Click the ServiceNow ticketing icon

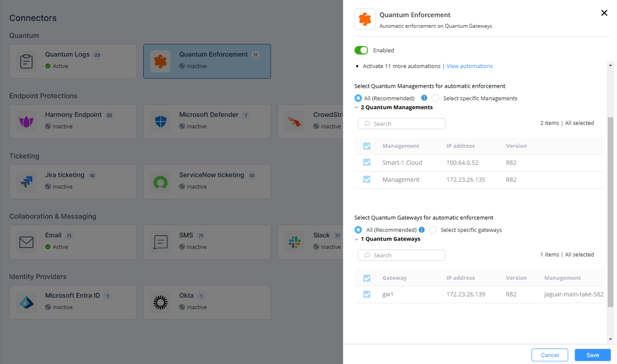coord(161,182)
